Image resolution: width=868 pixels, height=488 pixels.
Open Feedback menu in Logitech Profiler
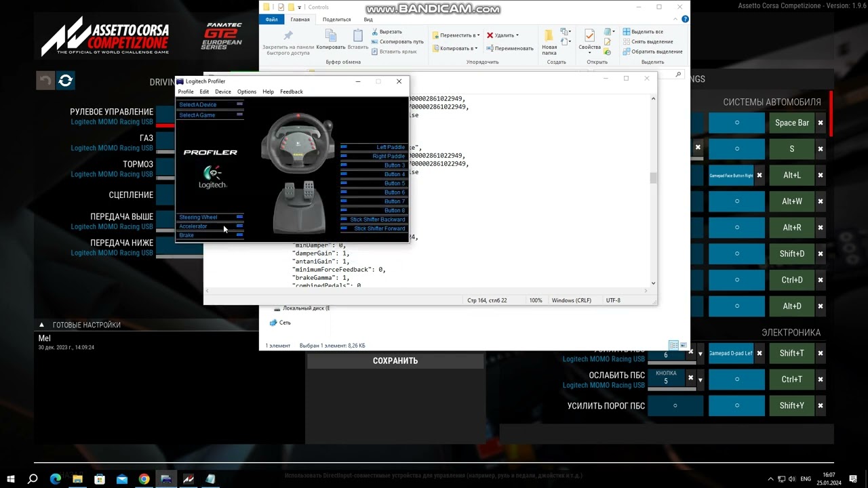point(292,91)
